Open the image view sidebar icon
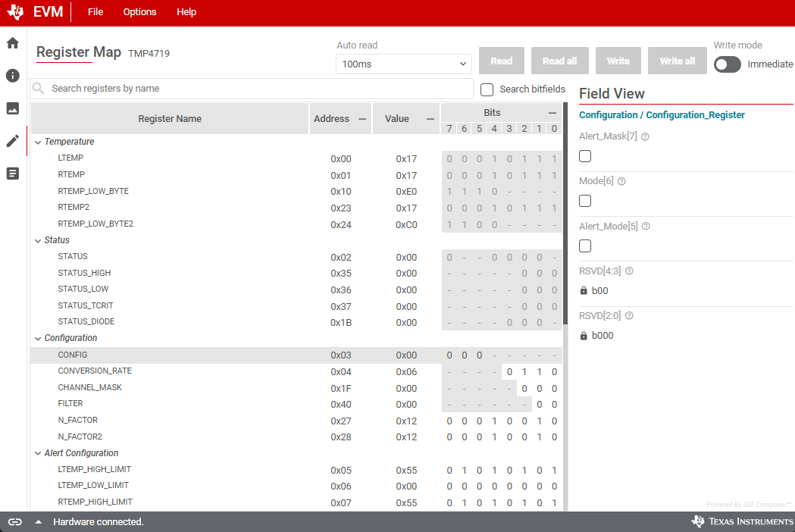 (x=13, y=108)
